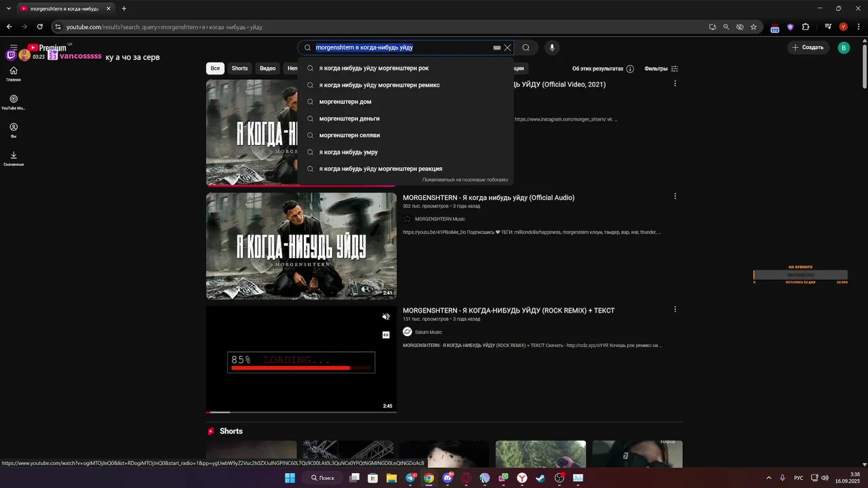The height and width of the screenshot is (488, 868).
Task: Reload the page
Action: click(x=40, y=27)
